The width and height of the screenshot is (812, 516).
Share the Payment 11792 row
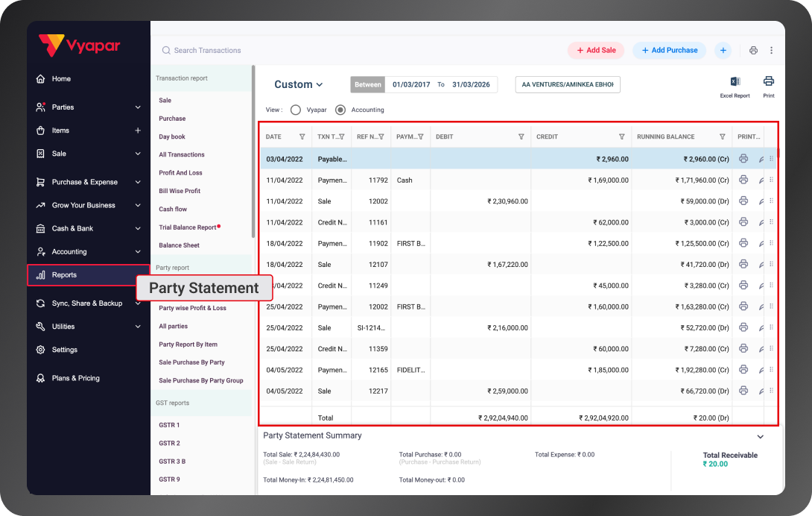[761, 180]
